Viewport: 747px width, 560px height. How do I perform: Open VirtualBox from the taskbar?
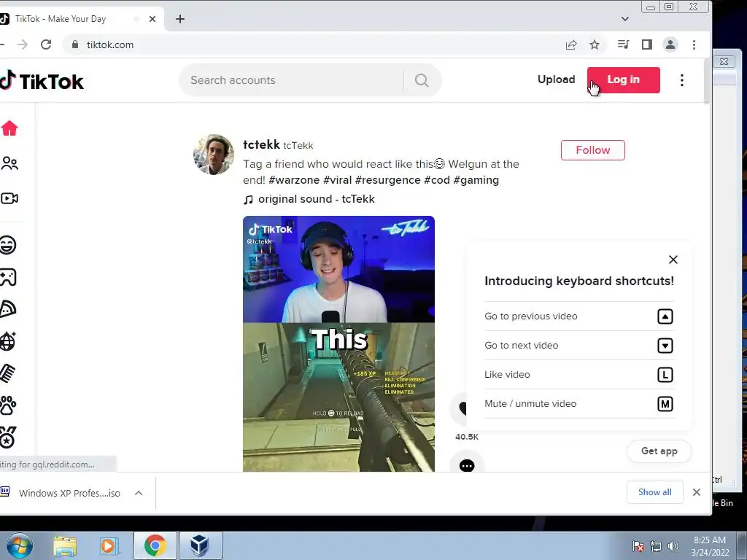point(200,545)
